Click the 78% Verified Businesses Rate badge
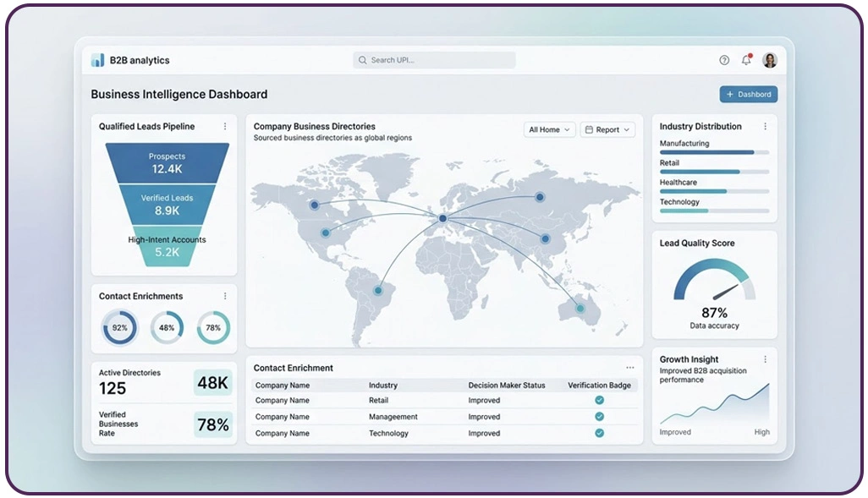Screen dimensions: 868x498 [x=212, y=424]
